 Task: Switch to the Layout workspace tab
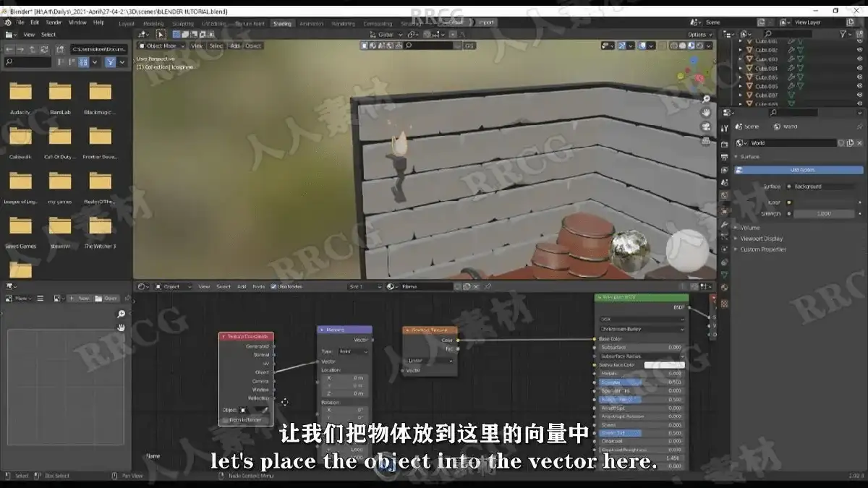point(127,22)
